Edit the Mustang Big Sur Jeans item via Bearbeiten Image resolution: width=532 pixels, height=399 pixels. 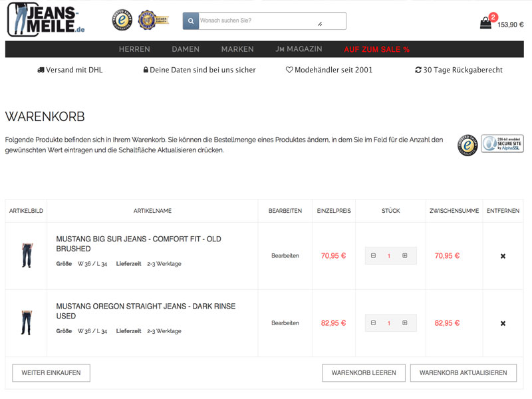point(285,256)
